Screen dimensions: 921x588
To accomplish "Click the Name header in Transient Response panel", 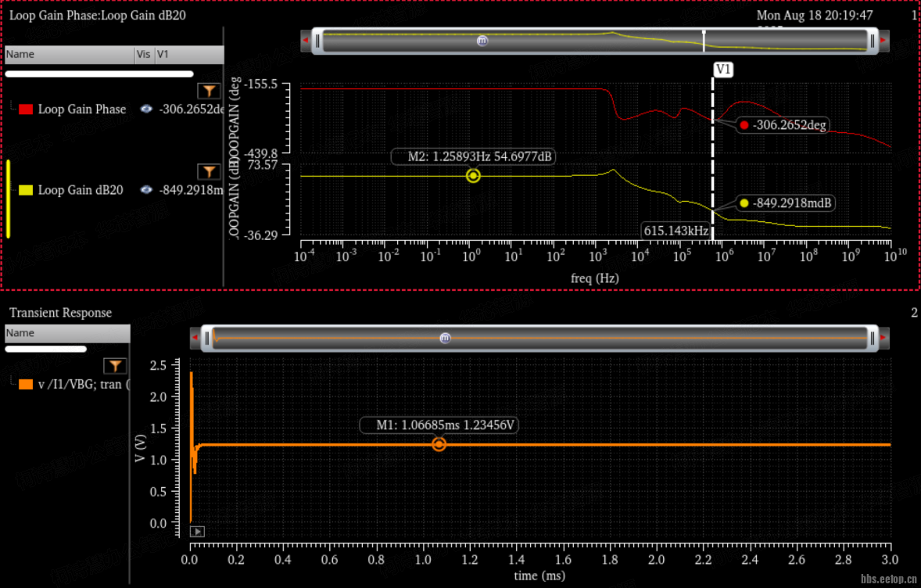I will [x=67, y=333].
